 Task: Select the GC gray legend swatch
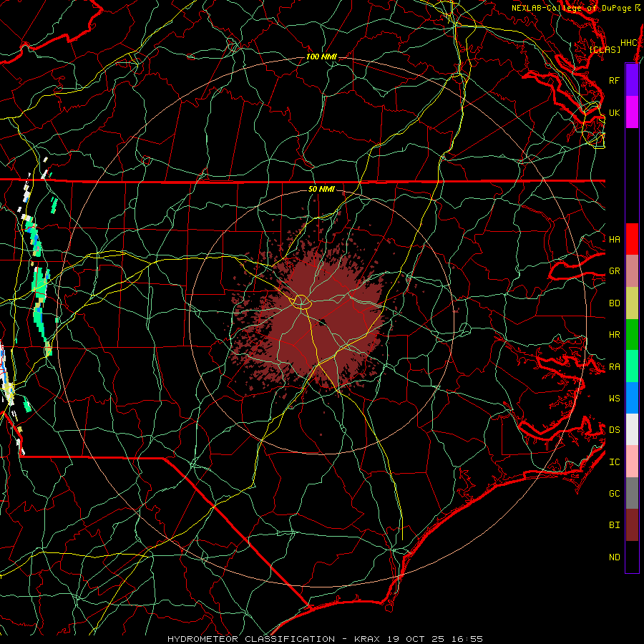click(632, 493)
